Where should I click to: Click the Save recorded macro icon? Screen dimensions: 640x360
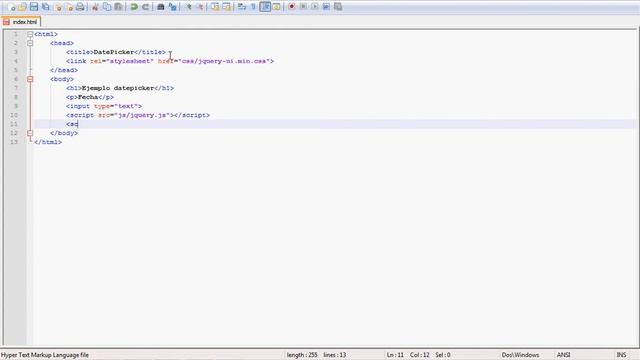tap(338, 7)
